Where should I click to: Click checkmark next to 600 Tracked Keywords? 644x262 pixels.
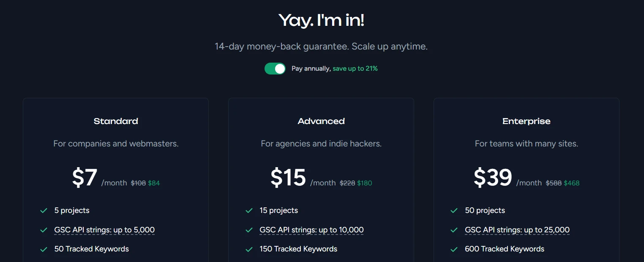tap(454, 249)
